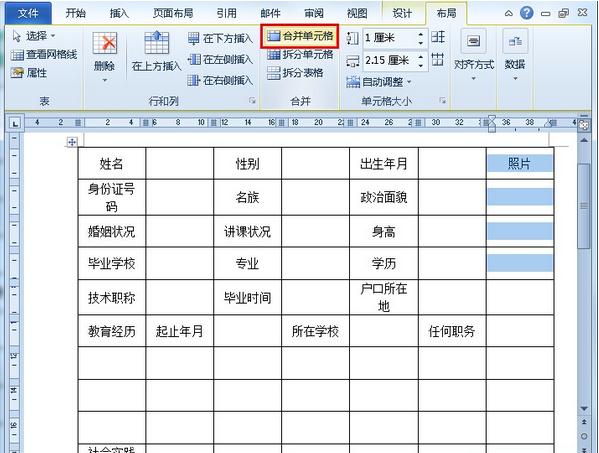
Task: Click the tab selector L button on ruler
Action: [x=15, y=123]
